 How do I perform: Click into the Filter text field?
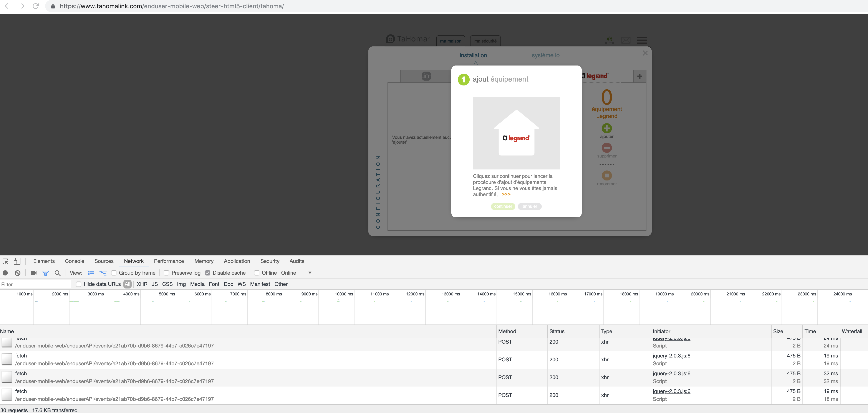[x=35, y=284]
